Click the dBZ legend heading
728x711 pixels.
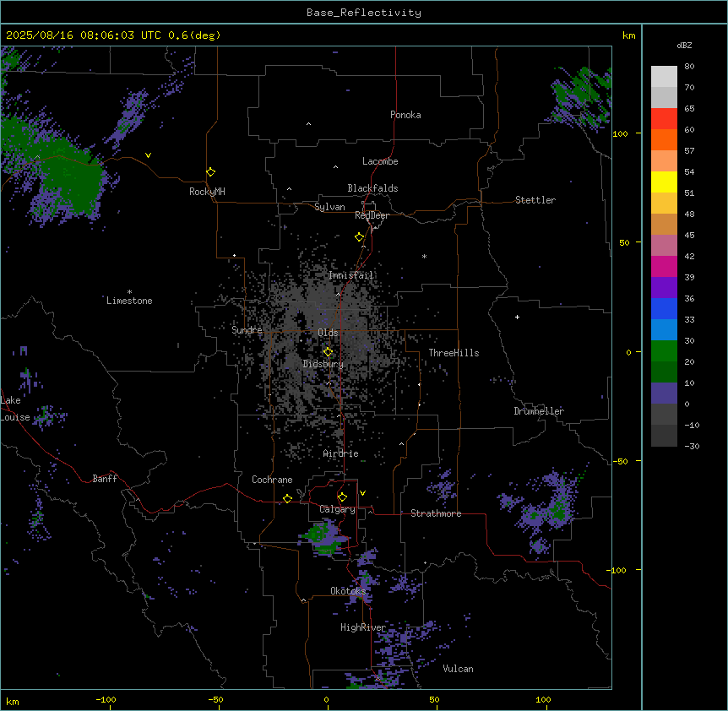coord(684,45)
